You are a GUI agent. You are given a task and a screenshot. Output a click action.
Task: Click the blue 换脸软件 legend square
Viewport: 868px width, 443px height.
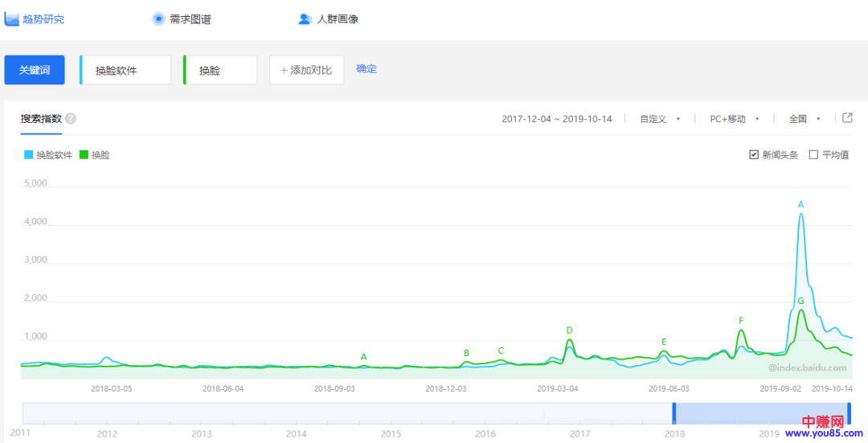point(29,155)
